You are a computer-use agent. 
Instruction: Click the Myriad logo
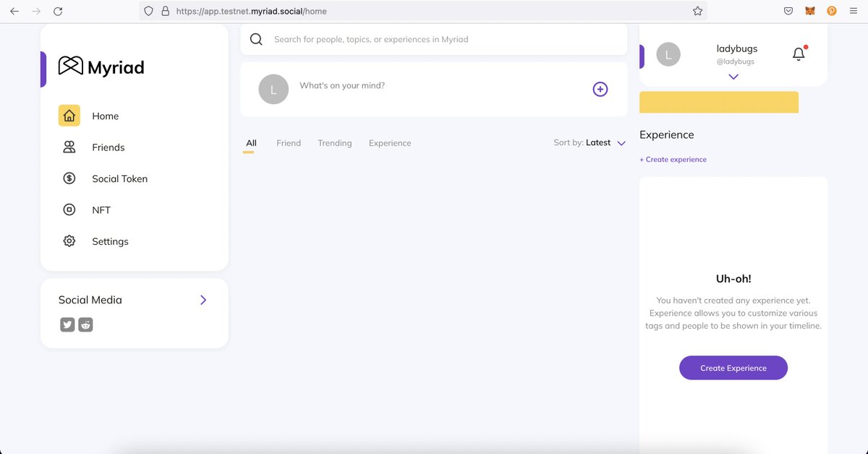[101, 67]
